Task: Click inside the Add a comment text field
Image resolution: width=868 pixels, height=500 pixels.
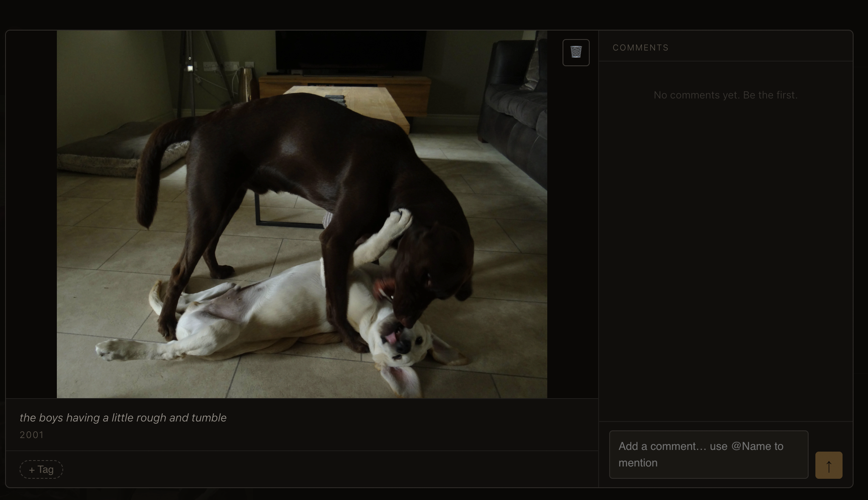Action: 708,455
